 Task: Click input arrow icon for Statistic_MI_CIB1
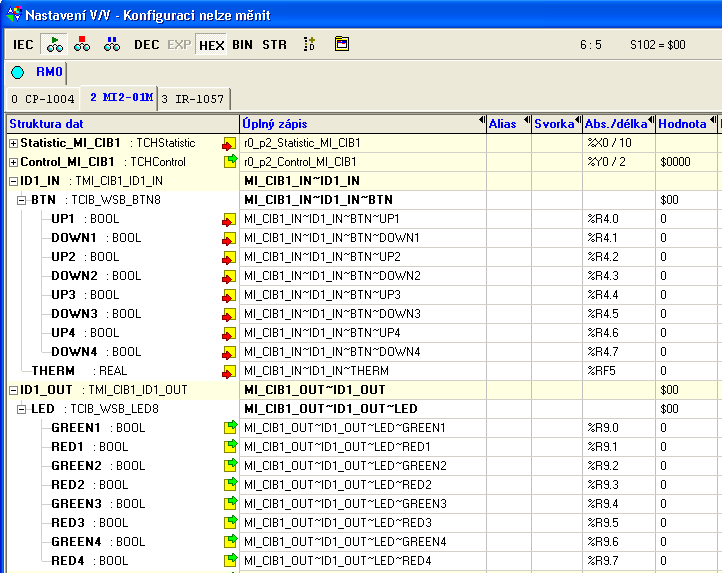pyautogui.click(x=229, y=144)
